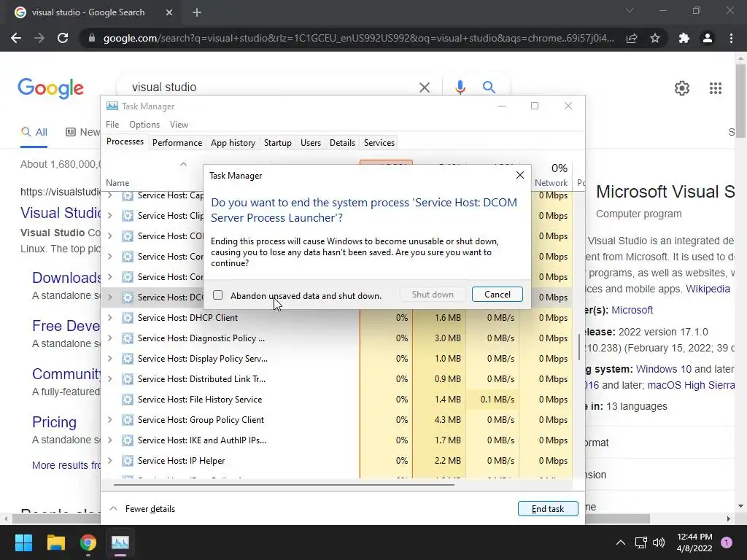Viewport: 747px width, 560px height.
Task: Start Google voice search microphone
Action: coord(460,87)
